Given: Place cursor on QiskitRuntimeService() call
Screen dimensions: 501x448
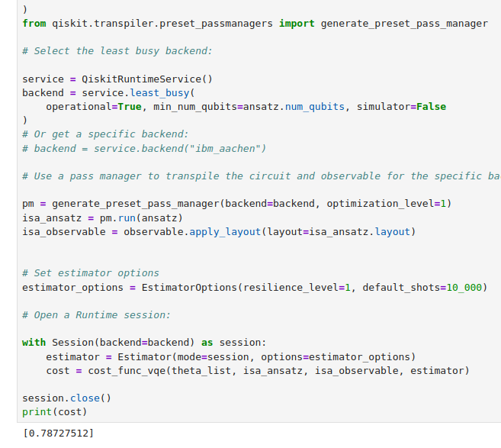Looking at the screenshot, I should coord(146,79).
